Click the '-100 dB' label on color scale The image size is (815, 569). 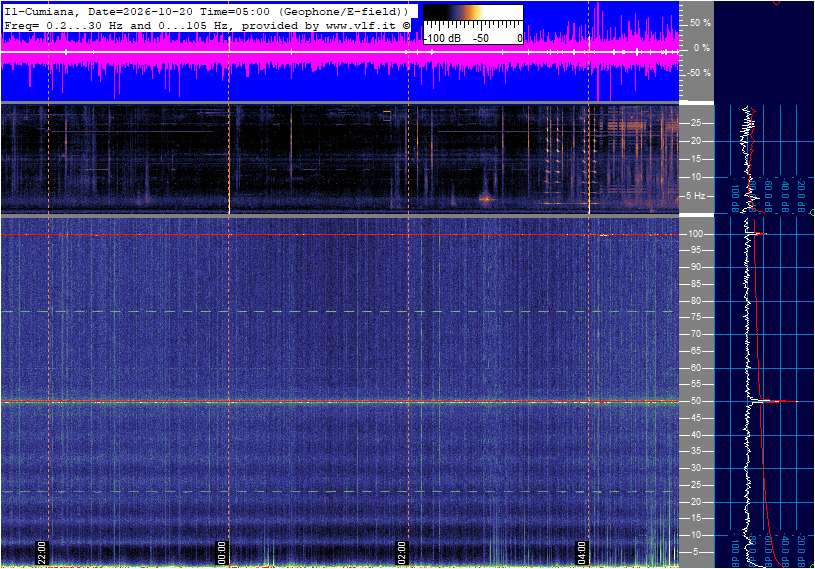[x=443, y=38]
